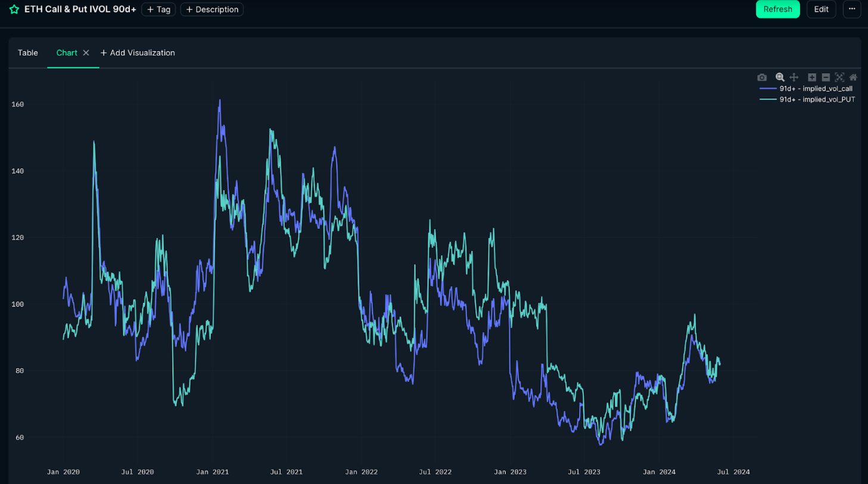Close the Chart visualization tab
Screen dimensions: 868x484
point(86,52)
